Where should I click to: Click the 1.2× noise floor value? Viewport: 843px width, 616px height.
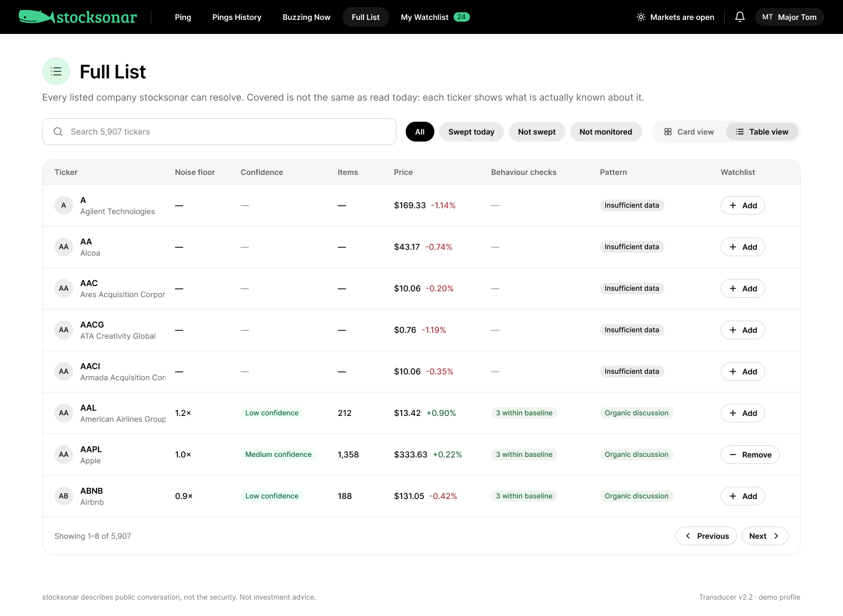pos(183,413)
